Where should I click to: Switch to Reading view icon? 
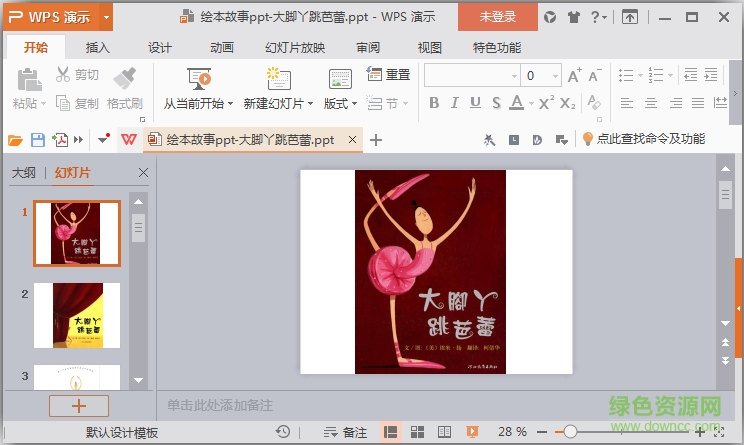coord(445,432)
